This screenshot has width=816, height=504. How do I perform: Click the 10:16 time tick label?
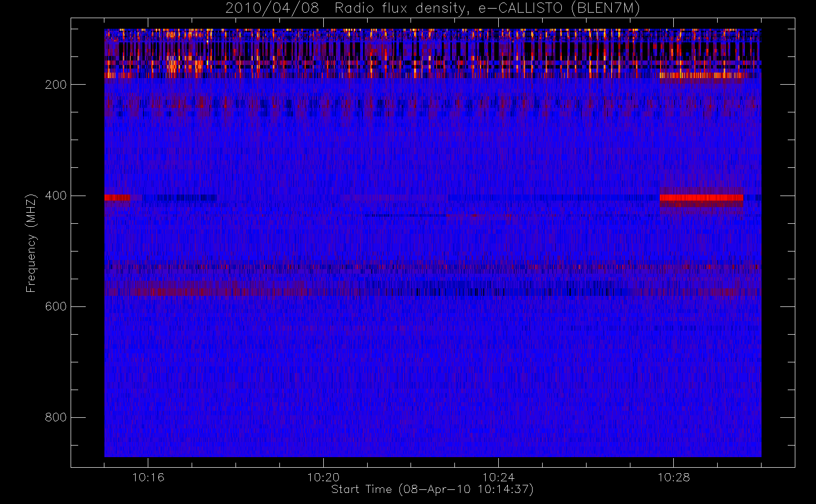click(x=148, y=477)
